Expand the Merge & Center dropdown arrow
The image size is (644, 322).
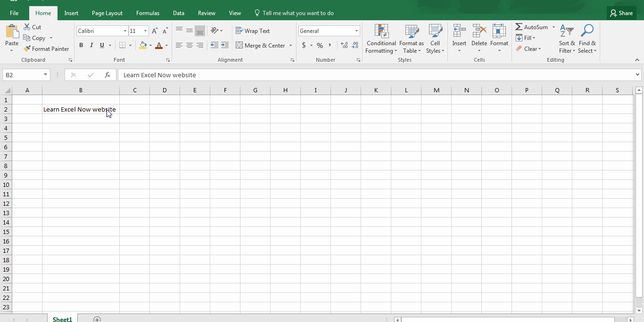point(290,46)
